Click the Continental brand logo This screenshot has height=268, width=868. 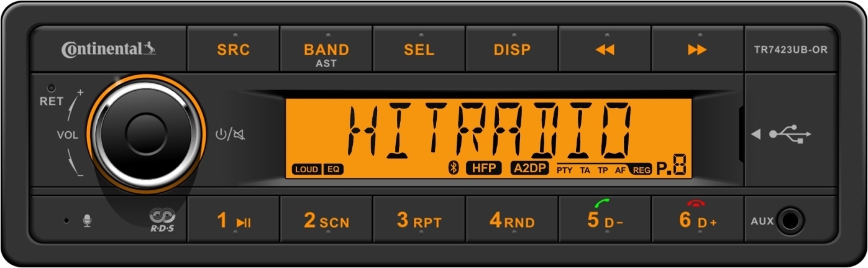pyautogui.click(x=108, y=49)
